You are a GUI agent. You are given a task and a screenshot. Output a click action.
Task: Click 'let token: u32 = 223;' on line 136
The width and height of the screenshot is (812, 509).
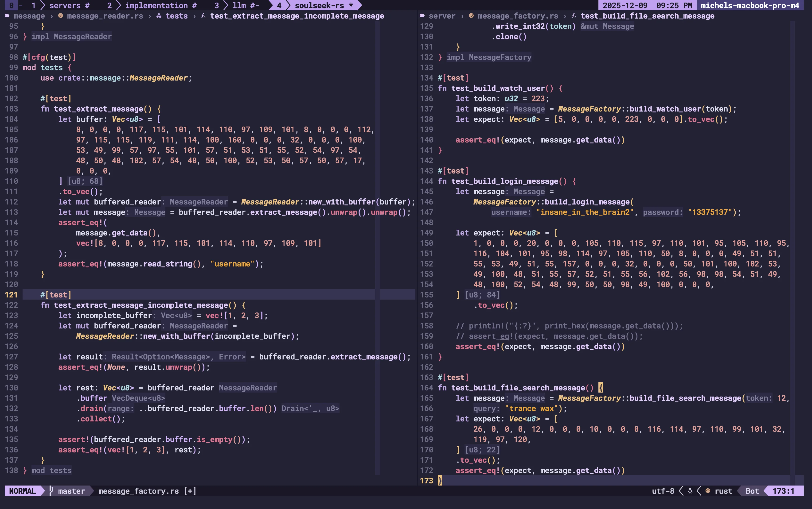(502, 98)
